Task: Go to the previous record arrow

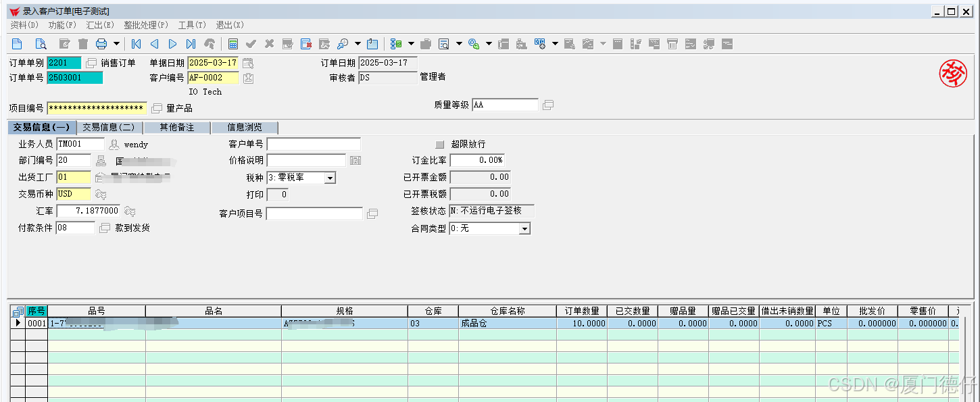Action: [154, 44]
